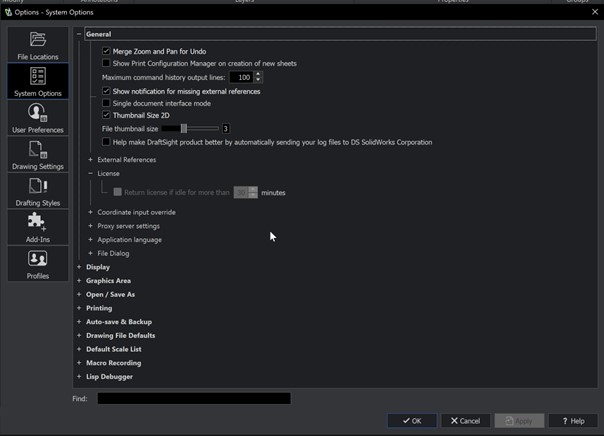This screenshot has width=604, height=436.
Task: Click the File thumbnail size slider
Action: [190, 128]
